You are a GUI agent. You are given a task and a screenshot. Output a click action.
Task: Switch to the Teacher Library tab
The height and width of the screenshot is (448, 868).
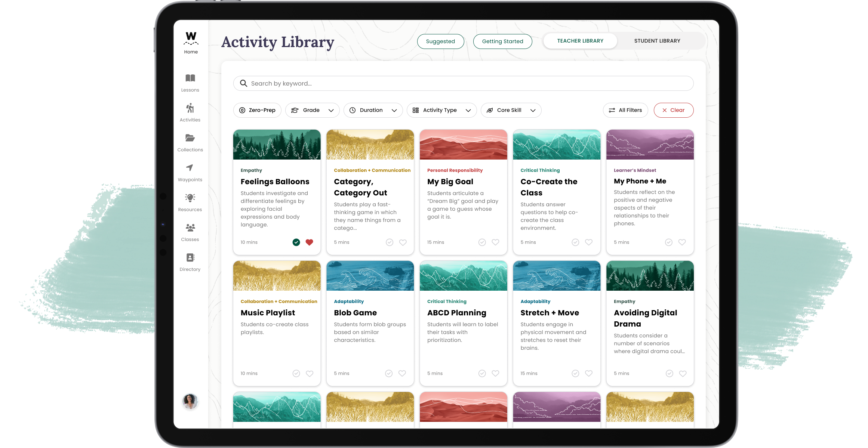pos(579,41)
